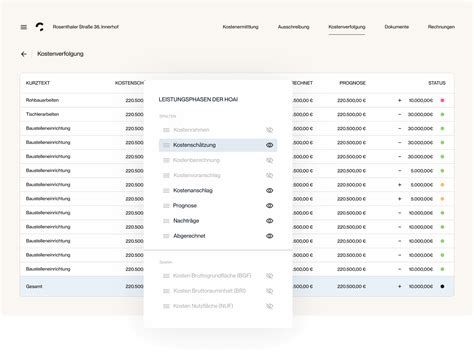Image resolution: width=474 pixels, height=363 pixels.
Task: Hide the Kostenanschlag column via eye icon
Action: pyautogui.click(x=270, y=191)
